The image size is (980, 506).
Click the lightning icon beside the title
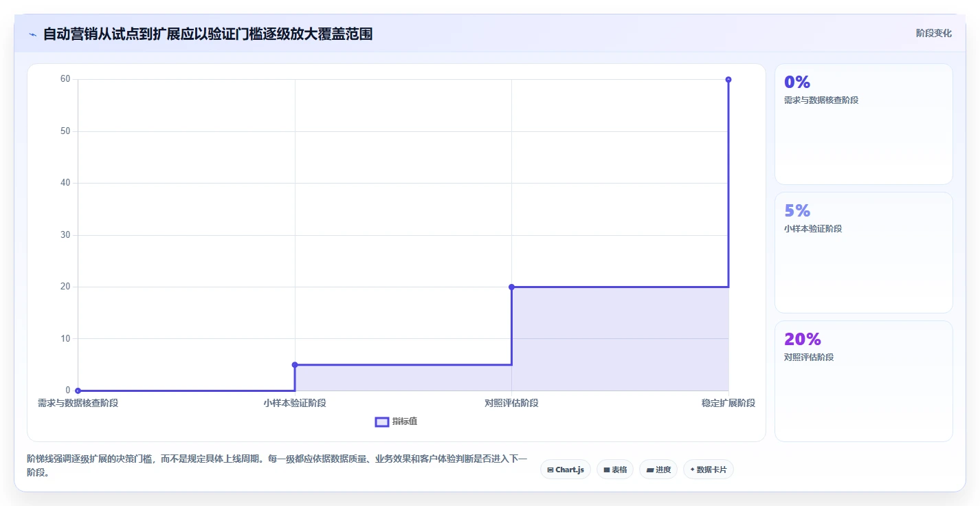click(x=32, y=34)
